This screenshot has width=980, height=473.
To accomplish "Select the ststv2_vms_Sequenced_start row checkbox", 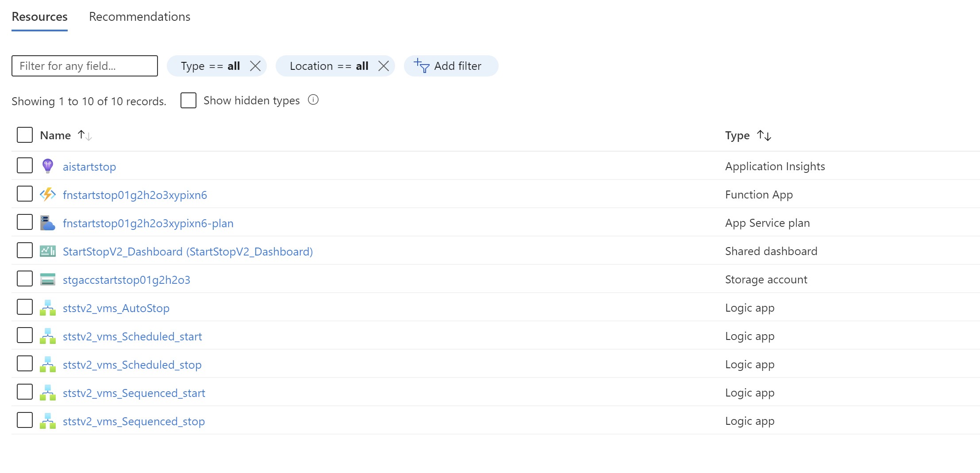I will click(x=25, y=392).
